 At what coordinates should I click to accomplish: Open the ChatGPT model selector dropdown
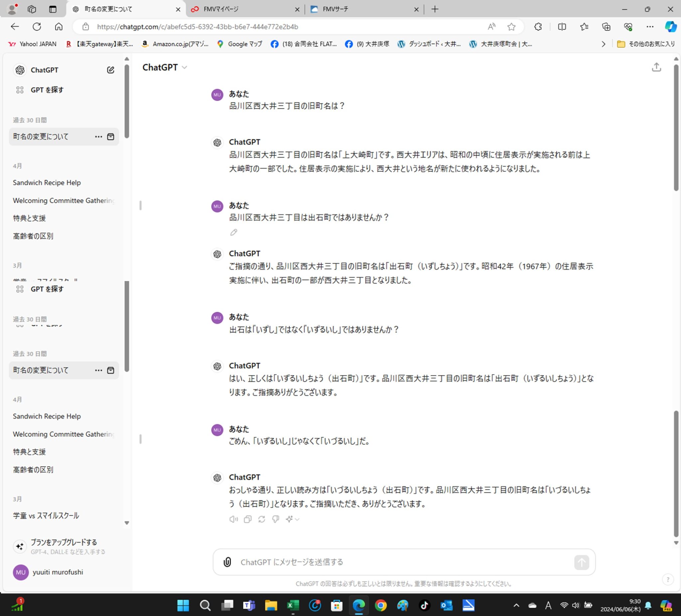[x=165, y=67]
